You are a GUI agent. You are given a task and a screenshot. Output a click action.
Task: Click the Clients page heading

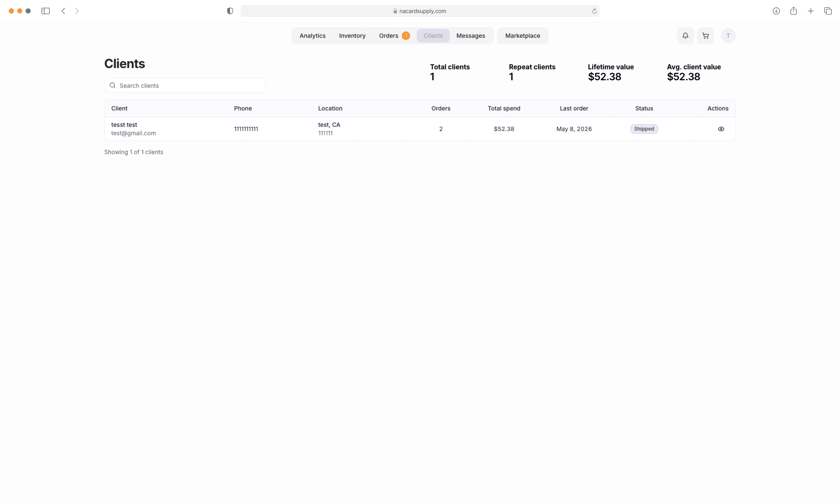coord(125,63)
